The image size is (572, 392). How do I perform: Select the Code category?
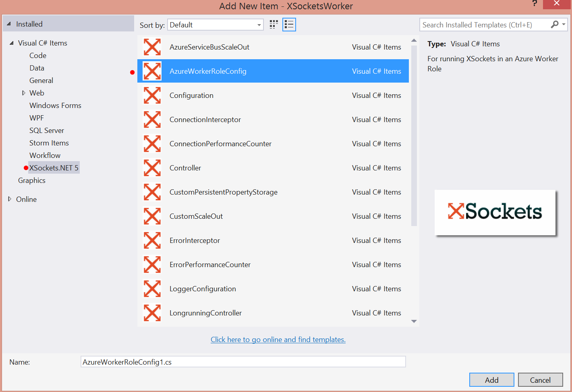[x=38, y=56]
